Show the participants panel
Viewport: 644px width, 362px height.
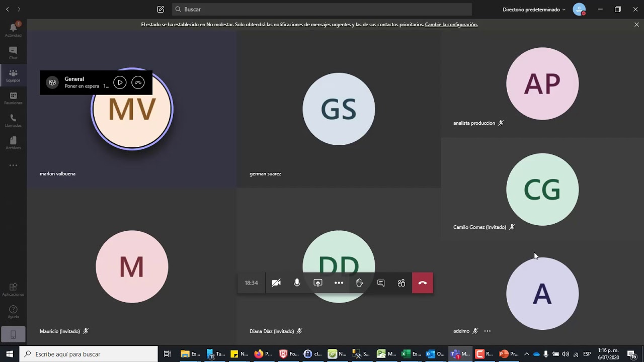tap(401, 283)
